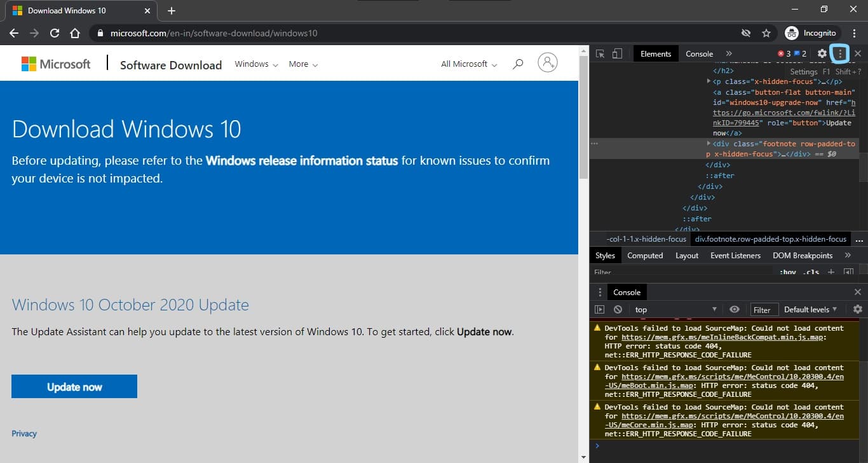
Task: Show more Styles pane tabs
Action: click(848, 255)
